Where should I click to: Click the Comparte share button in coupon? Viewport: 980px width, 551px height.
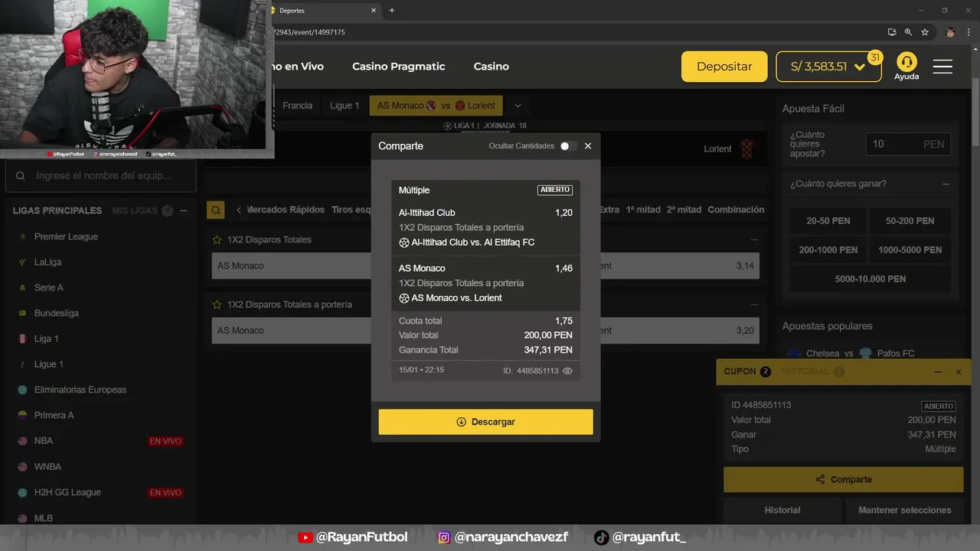[843, 479]
